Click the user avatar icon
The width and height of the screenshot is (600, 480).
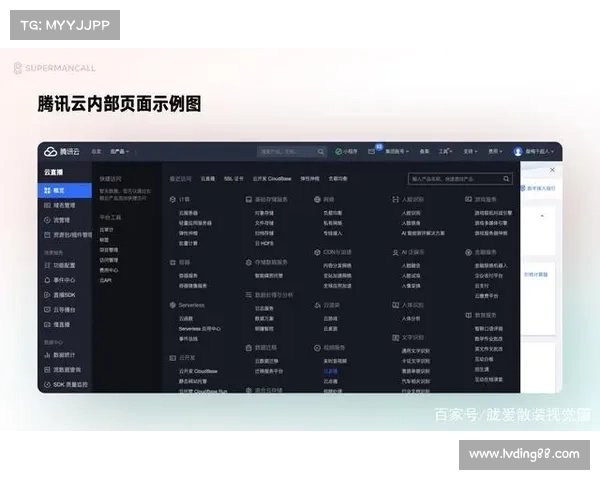pos(518,152)
